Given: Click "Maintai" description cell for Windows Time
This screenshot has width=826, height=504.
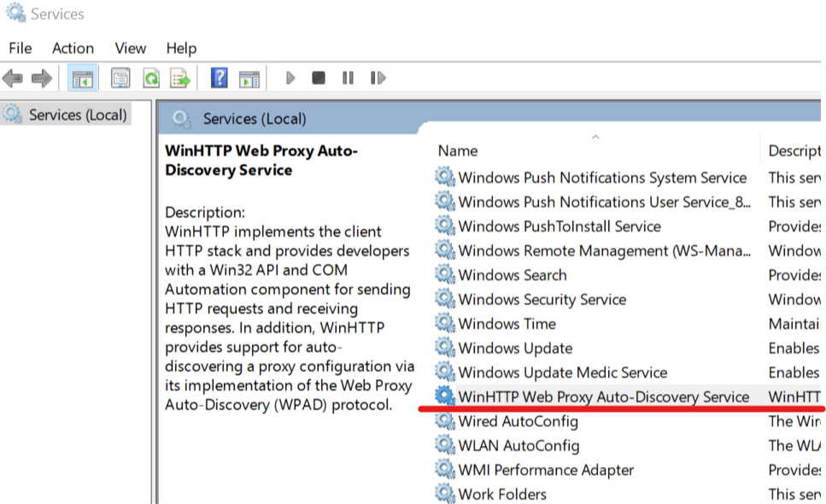Looking at the screenshot, I should (x=794, y=324).
